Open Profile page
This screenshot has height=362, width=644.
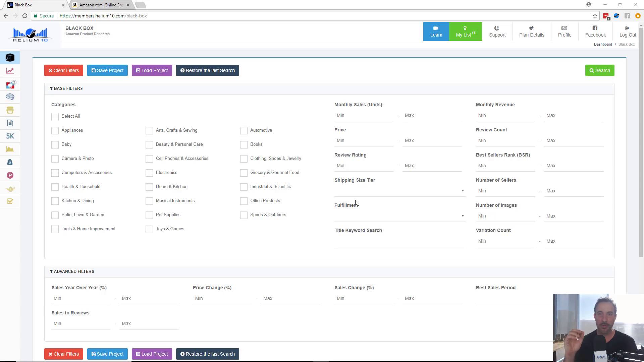point(565,32)
